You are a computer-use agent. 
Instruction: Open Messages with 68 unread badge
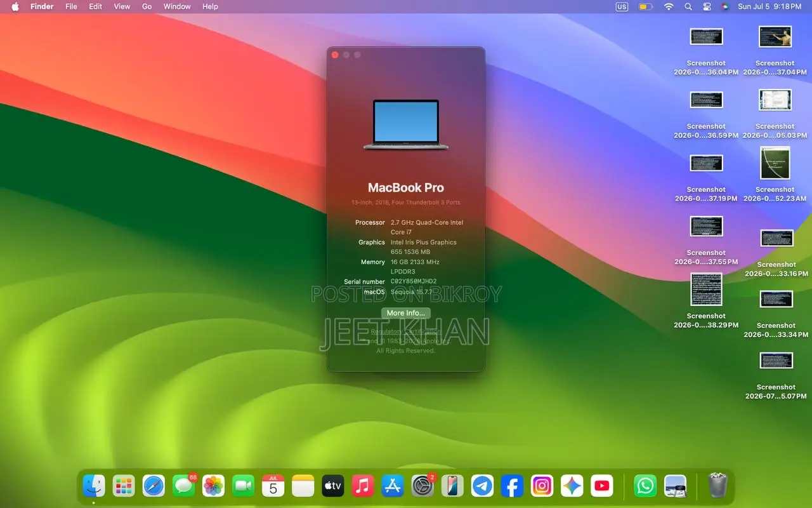184,486
